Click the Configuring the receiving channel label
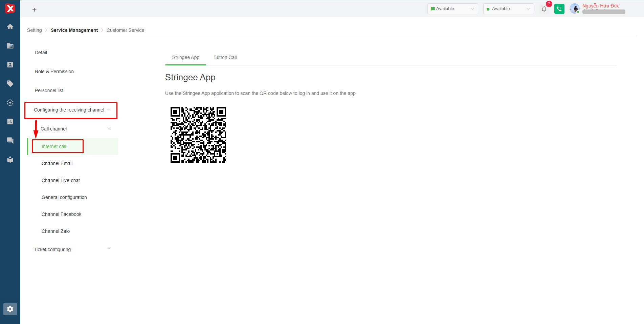Screen dimensions: 644x324 point(69,110)
